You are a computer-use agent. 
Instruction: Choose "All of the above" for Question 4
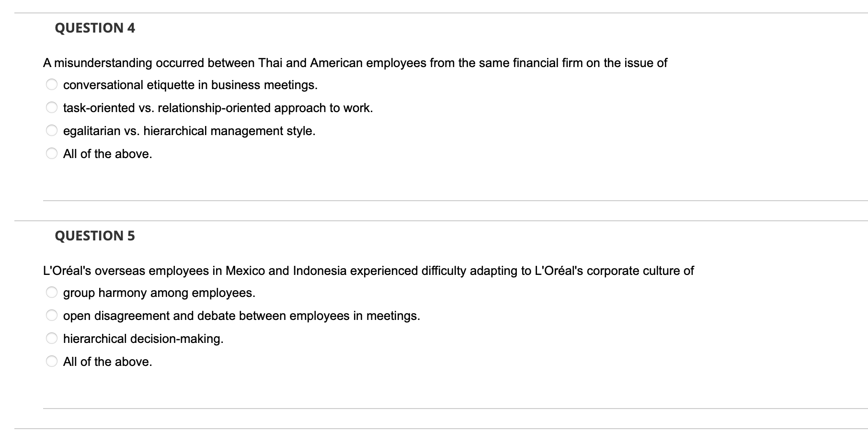[51, 153]
